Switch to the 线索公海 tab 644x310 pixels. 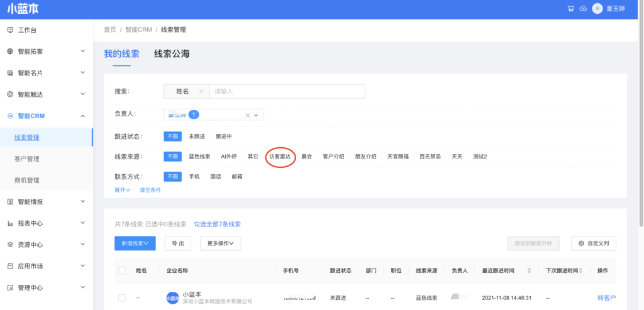pyautogui.click(x=172, y=53)
